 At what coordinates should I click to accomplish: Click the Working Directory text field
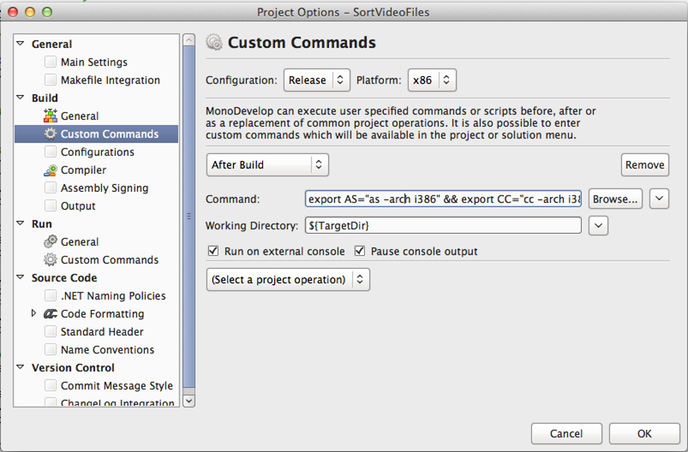(x=444, y=226)
